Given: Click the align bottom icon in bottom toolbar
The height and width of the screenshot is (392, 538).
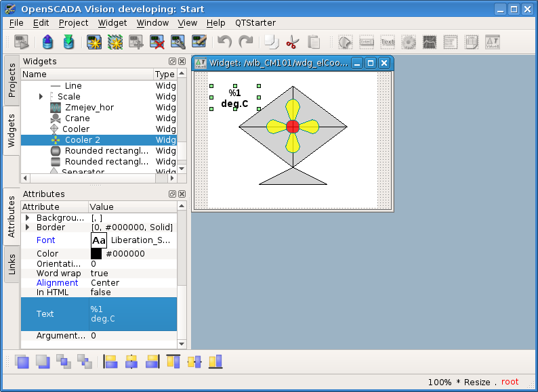Looking at the screenshot, I should (x=215, y=362).
